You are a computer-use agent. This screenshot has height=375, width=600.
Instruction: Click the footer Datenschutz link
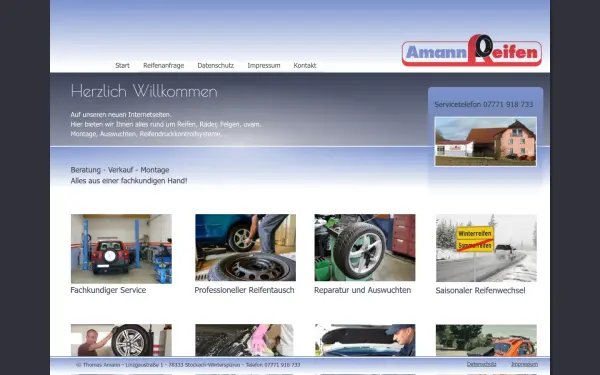click(x=481, y=364)
